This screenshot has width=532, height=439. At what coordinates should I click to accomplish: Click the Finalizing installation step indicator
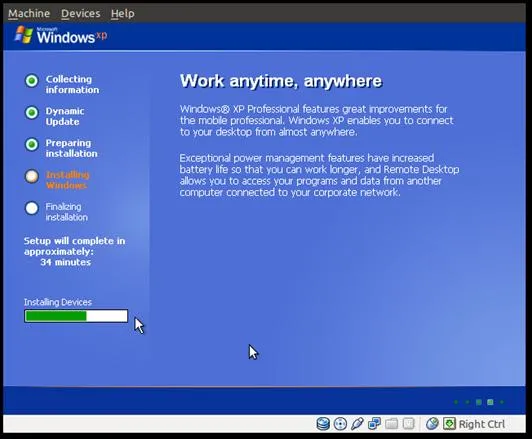(x=32, y=208)
